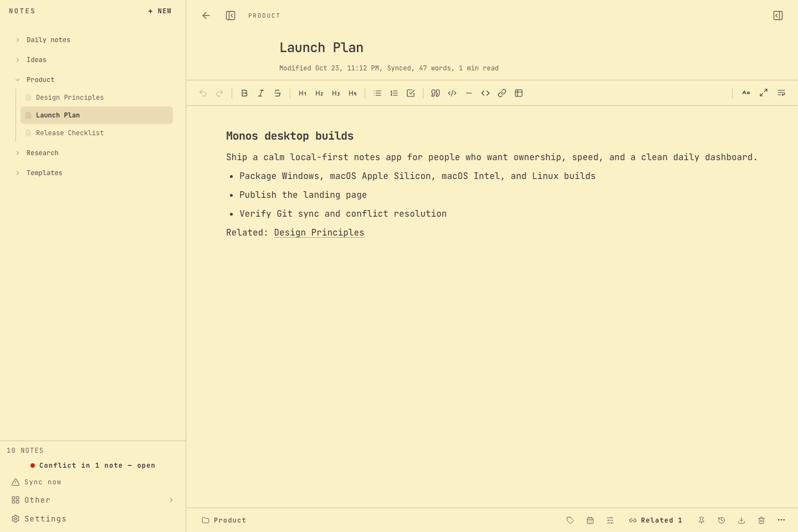Open tags for this note
This screenshot has height=532, width=798.
coord(570,520)
